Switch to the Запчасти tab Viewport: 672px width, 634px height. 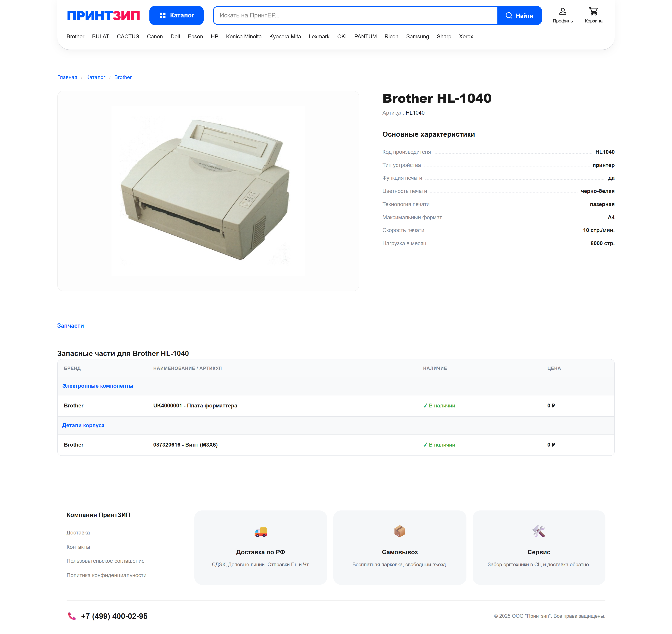(x=70, y=326)
